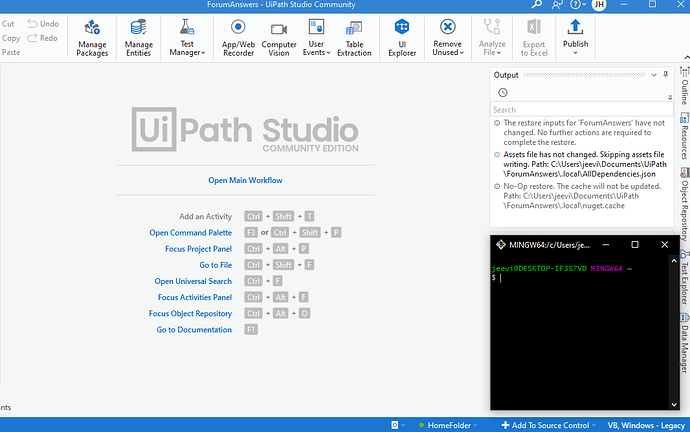
Task: Open Remove Unused dropdown
Action: tap(448, 38)
